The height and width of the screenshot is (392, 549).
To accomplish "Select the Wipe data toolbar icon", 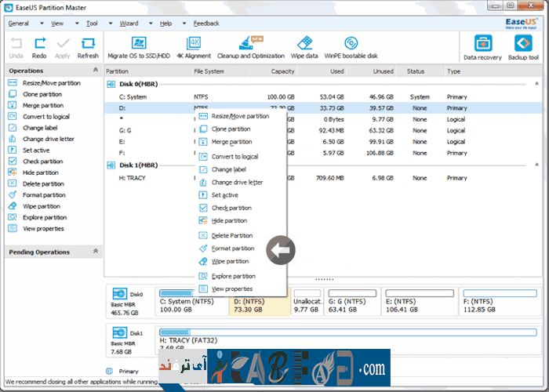I will [x=304, y=45].
